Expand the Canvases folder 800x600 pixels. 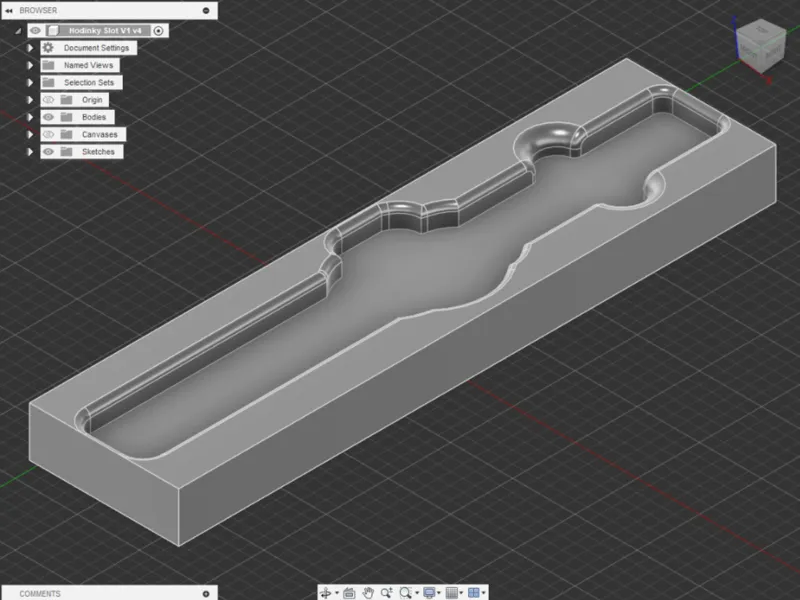click(x=30, y=135)
